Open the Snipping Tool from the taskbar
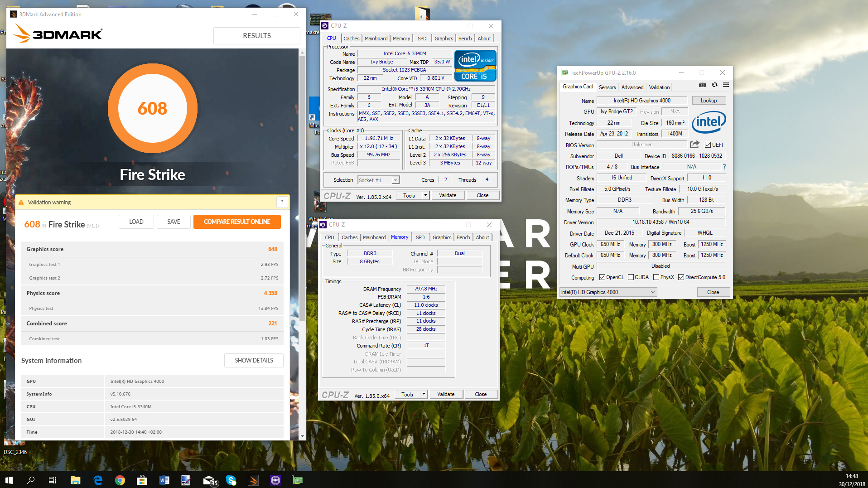 (186, 480)
